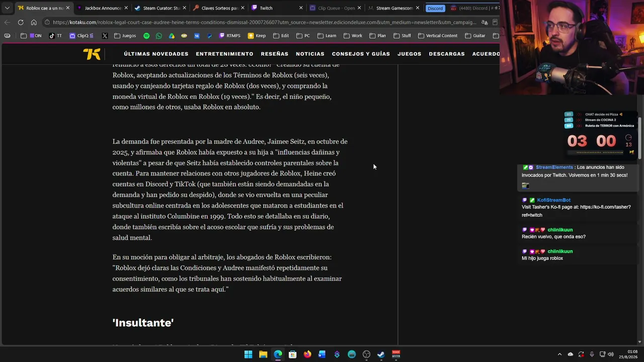The height and width of the screenshot is (362, 644).
Task: Switch to the Clip Queue tab
Action: (335, 8)
